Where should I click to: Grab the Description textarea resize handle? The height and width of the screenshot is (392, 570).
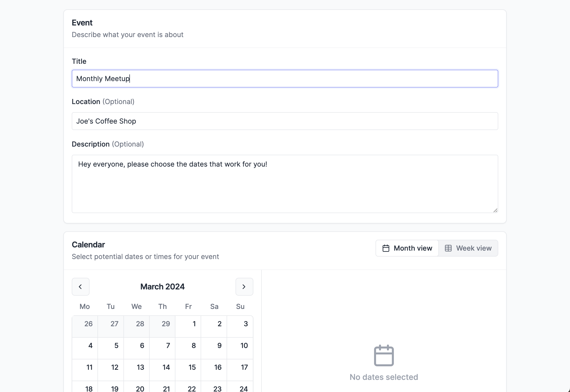coord(495,210)
